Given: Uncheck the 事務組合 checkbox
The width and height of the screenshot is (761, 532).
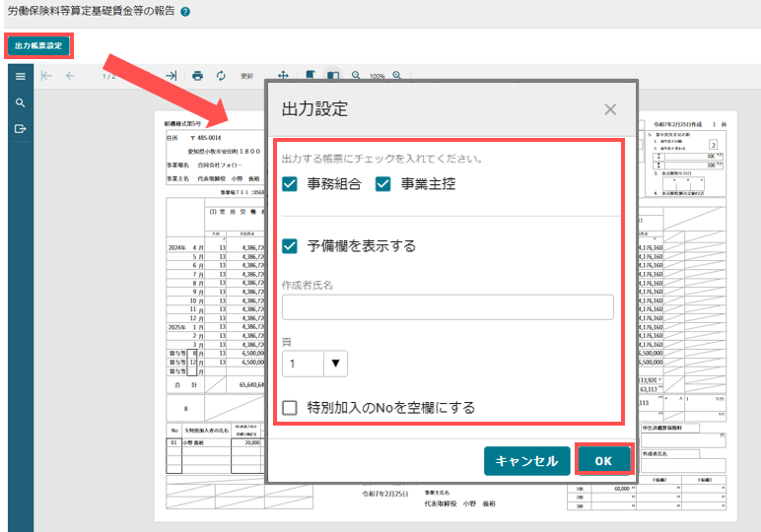Looking at the screenshot, I should 289,184.
